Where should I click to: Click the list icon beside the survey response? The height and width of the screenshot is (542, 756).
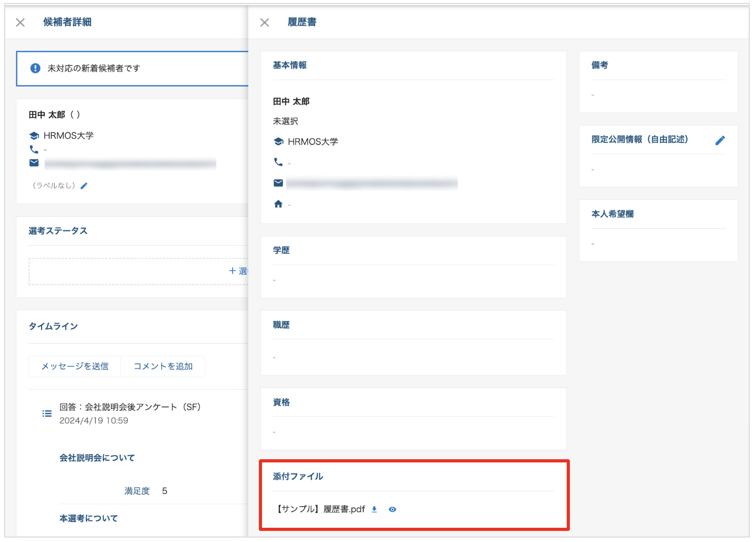coord(47,414)
